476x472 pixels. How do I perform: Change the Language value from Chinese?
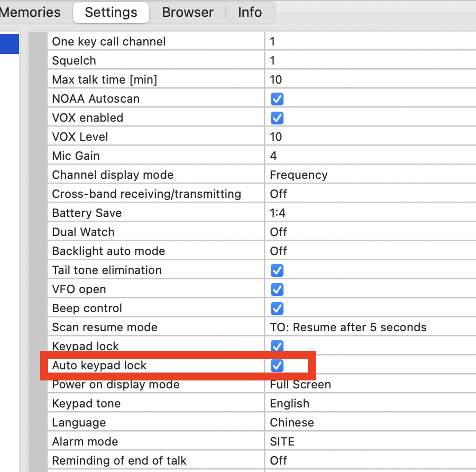pos(370,422)
